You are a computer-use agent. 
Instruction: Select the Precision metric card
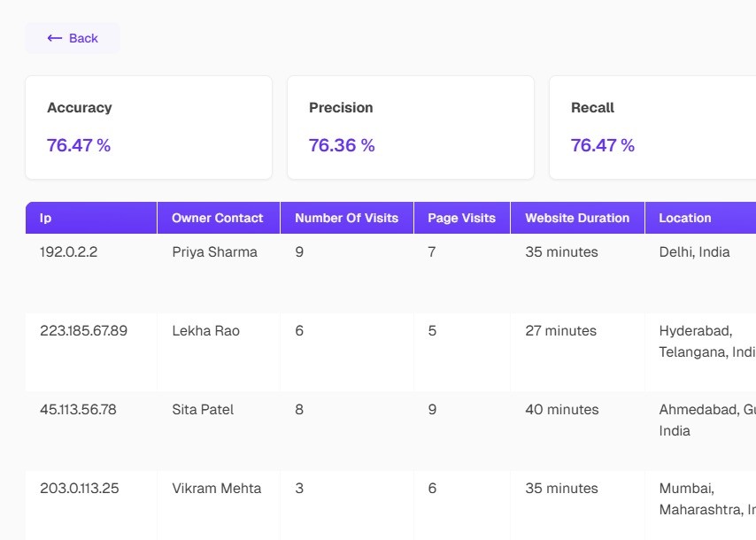coord(411,127)
